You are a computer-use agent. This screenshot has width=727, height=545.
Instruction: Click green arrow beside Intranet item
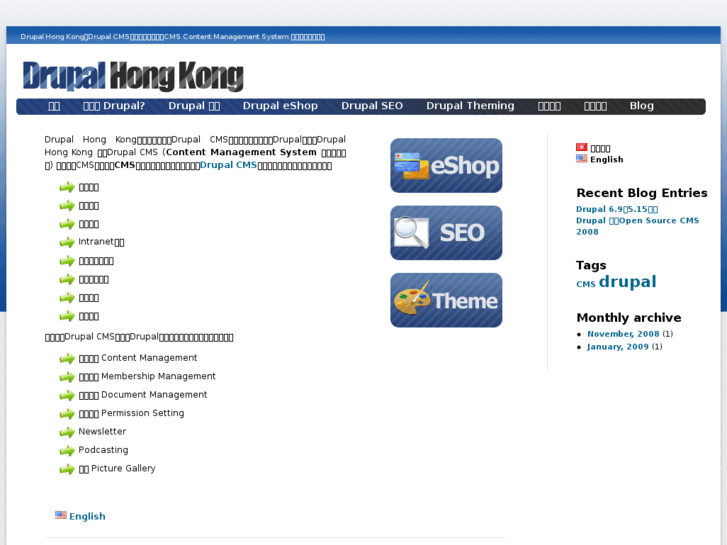[67, 242]
